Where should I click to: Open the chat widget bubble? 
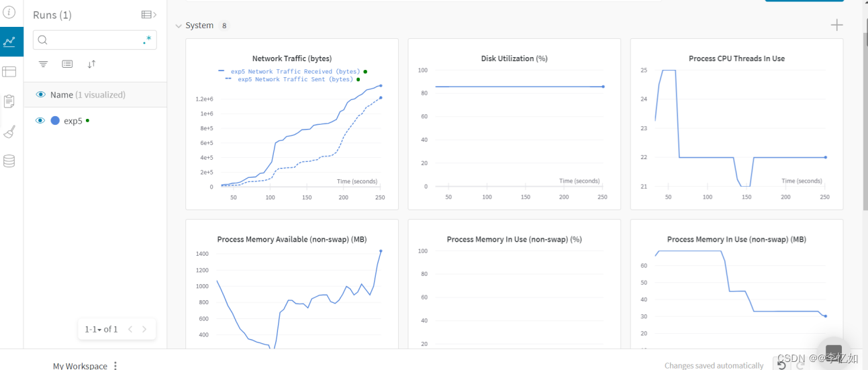click(834, 352)
